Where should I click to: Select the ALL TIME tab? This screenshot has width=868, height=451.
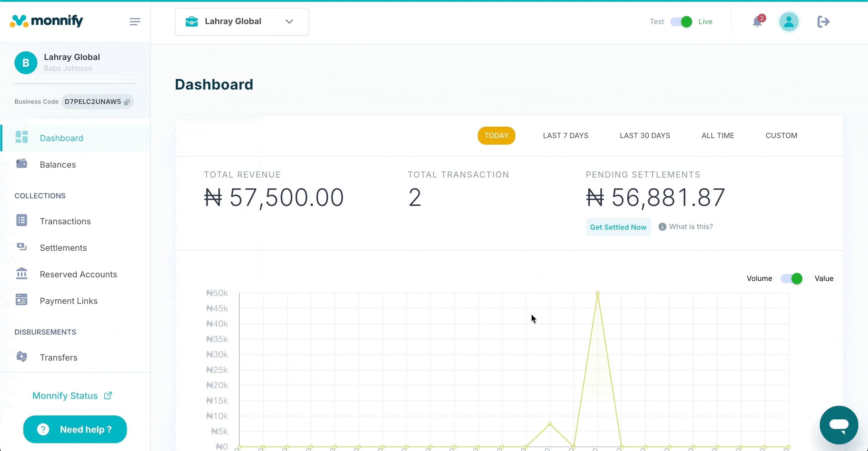click(x=718, y=135)
